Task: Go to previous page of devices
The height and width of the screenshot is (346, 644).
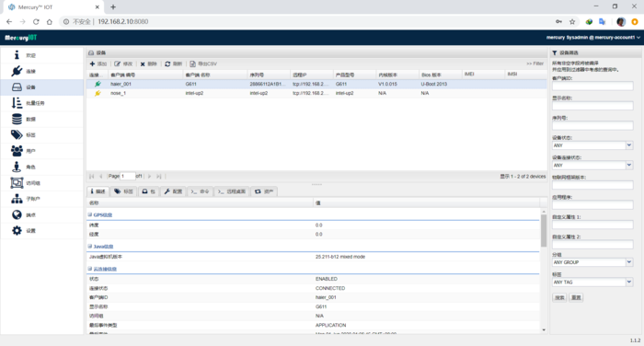Action: click(x=100, y=177)
